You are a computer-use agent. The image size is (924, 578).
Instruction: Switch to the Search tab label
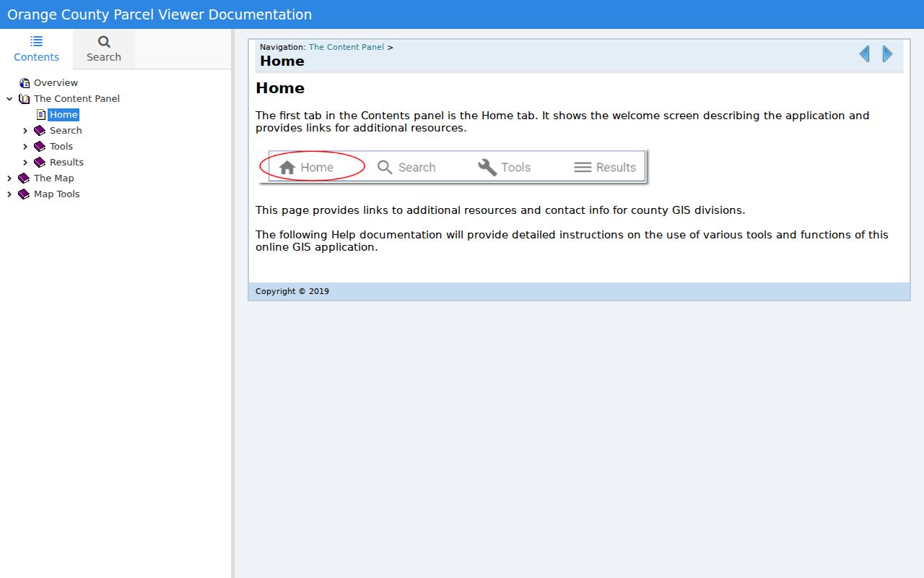(104, 57)
